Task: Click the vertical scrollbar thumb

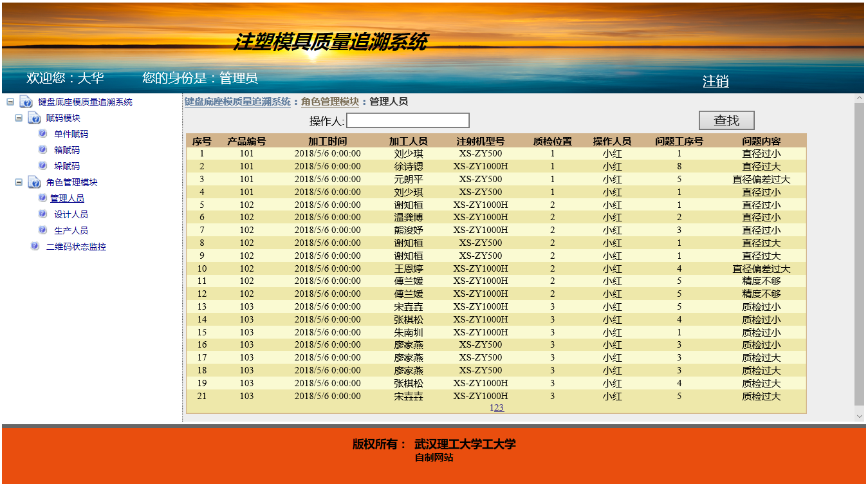Action: click(x=859, y=254)
